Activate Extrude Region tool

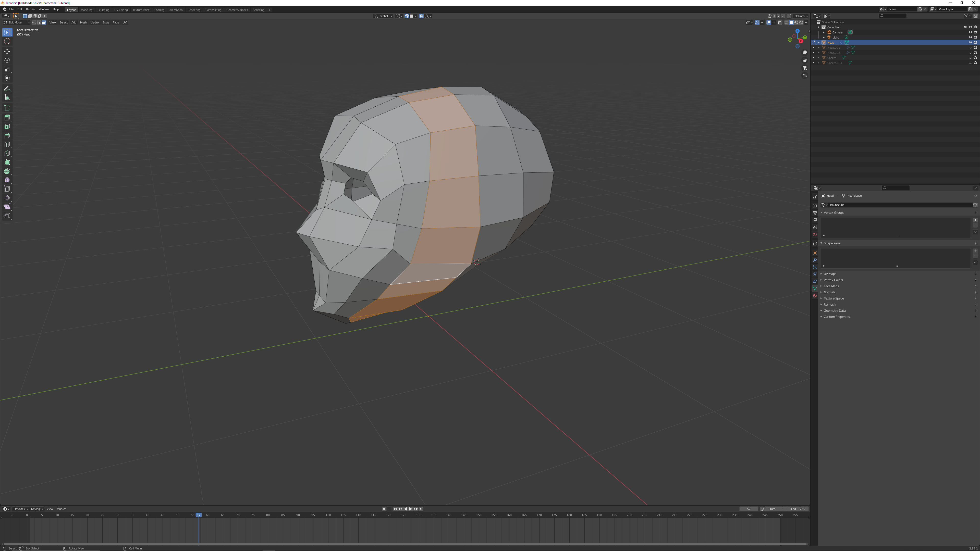click(7, 118)
